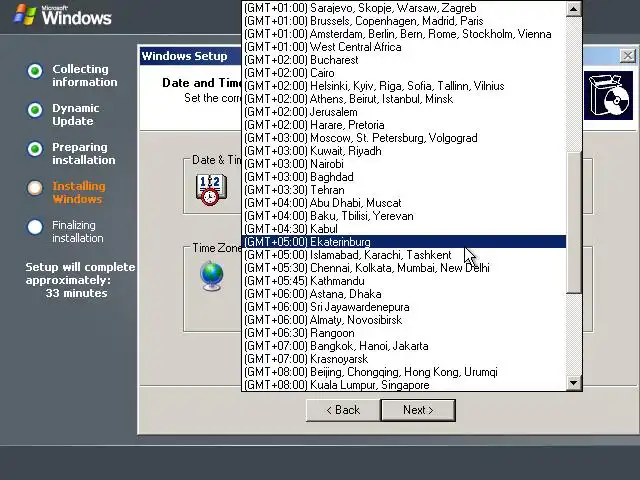Pick the Abu Dhabi, Muscat time zone

point(404,203)
